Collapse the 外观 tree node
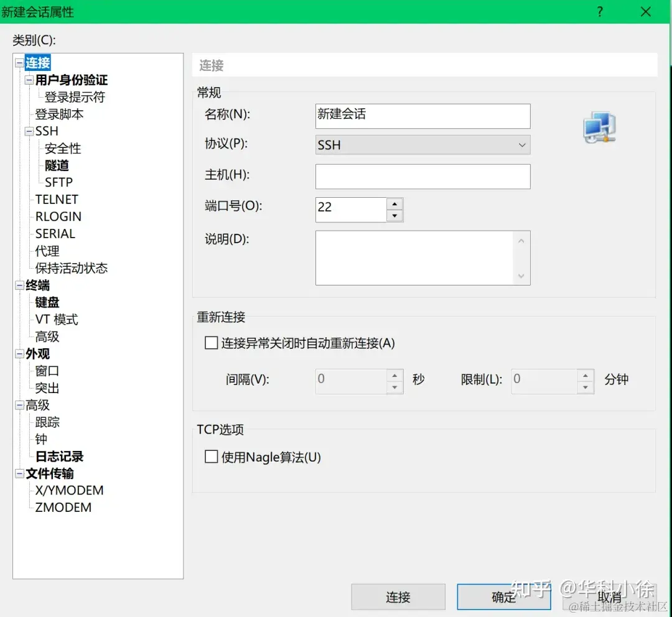This screenshot has height=617, width=672. click(x=19, y=354)
